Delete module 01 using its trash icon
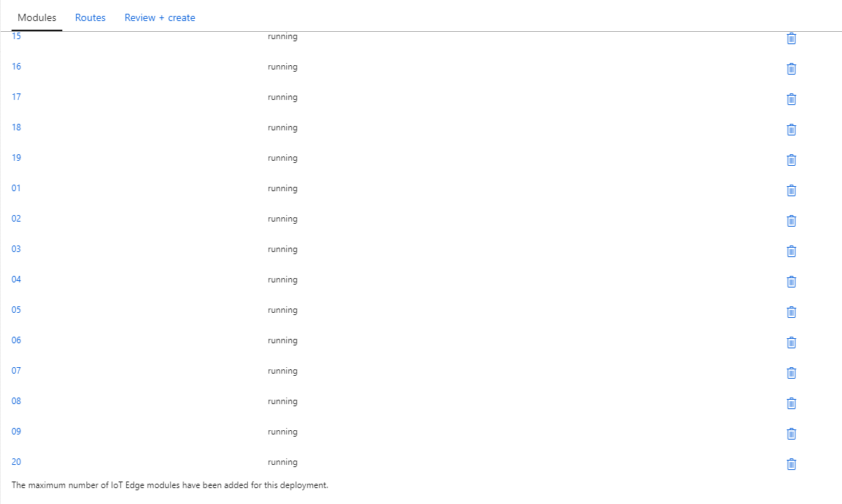Viewport: 842px width, 504px height. point(791,190)
